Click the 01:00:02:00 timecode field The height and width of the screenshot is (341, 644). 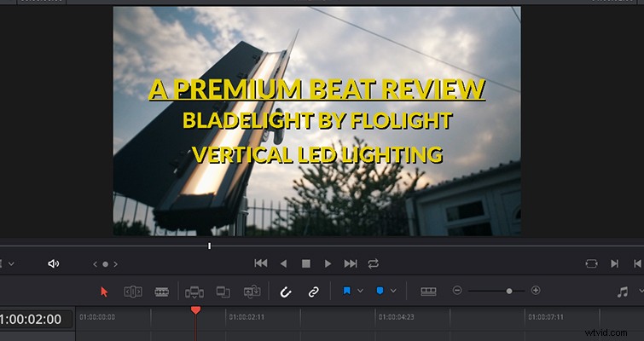coord(36,319)
